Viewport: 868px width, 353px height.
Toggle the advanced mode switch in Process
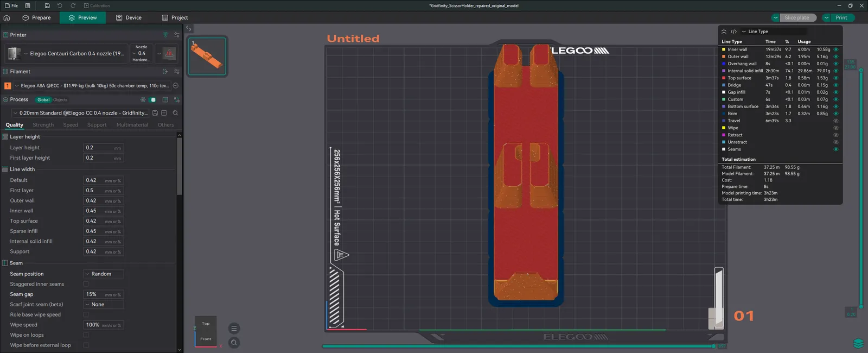coord(153,99)
